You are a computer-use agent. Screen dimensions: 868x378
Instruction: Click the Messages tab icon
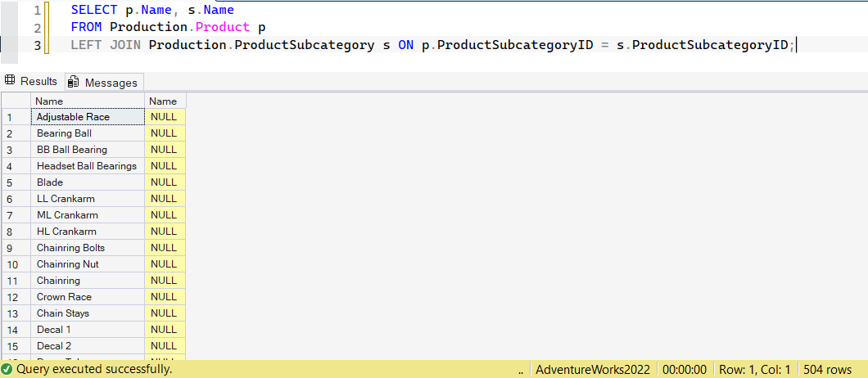coord(73,83)
